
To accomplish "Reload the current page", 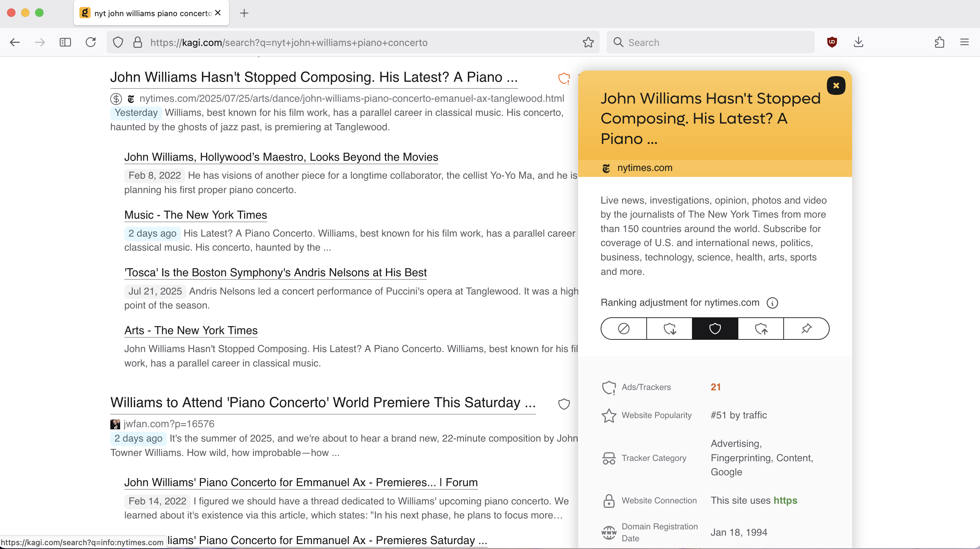I will pos(91,42).
